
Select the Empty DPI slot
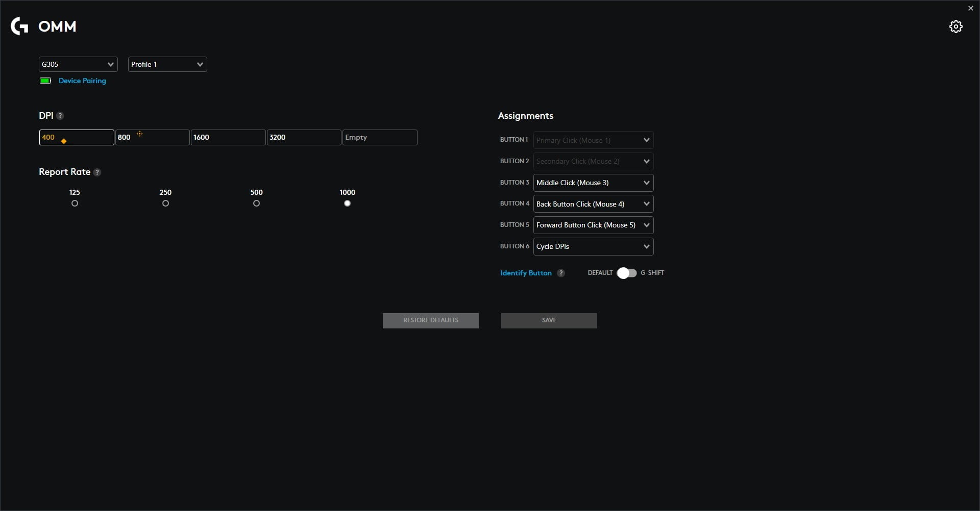point(380,137)
